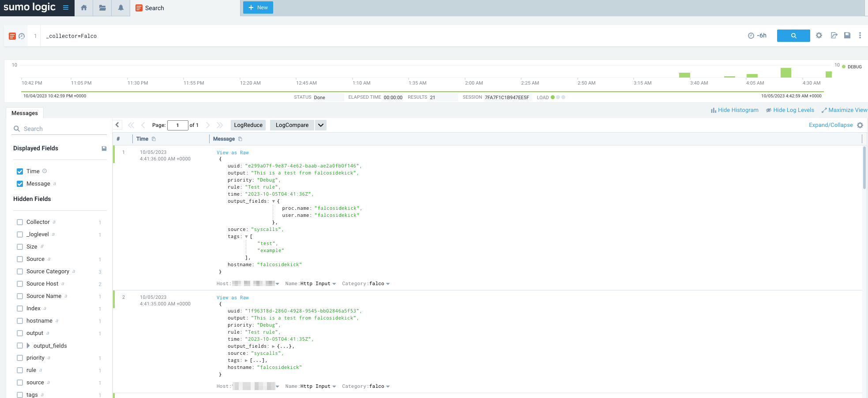
Task: Click the home icon in top bar
Action: click(x=84, y=8)
